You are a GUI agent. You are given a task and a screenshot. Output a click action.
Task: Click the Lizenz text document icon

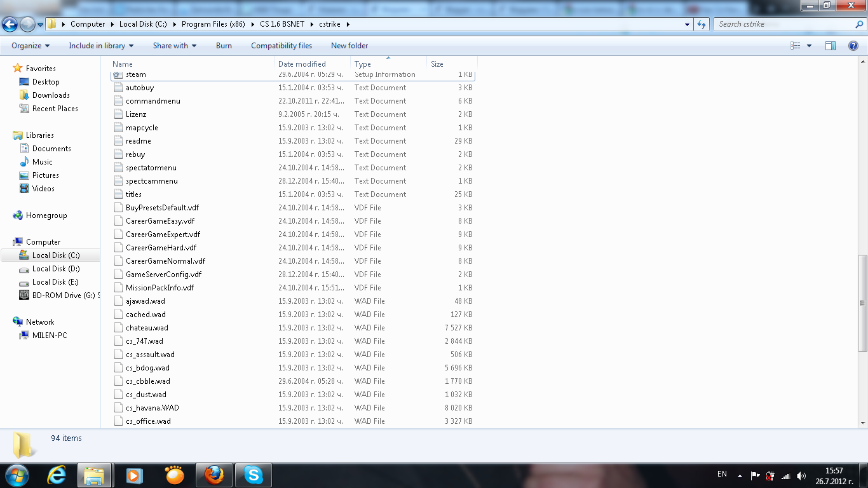pyautogui.click(x=118, y=114)
